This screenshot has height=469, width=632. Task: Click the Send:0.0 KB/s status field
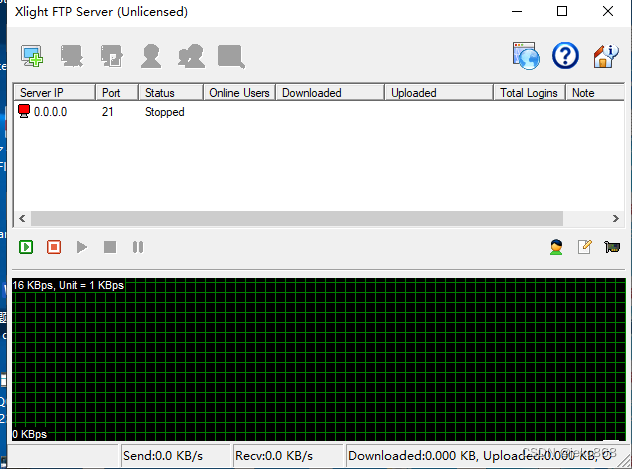point(175,456)
